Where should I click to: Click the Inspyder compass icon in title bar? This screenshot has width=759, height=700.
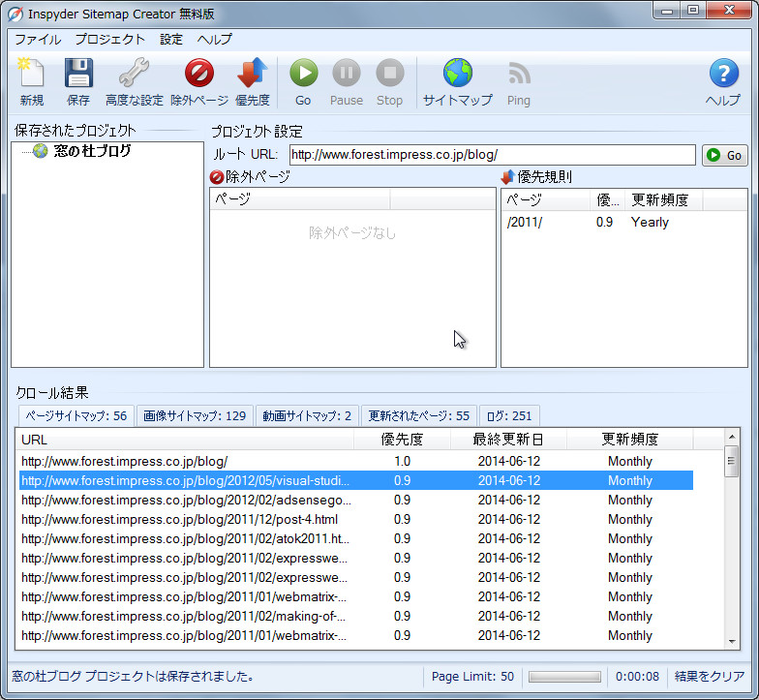coord(15,14)
